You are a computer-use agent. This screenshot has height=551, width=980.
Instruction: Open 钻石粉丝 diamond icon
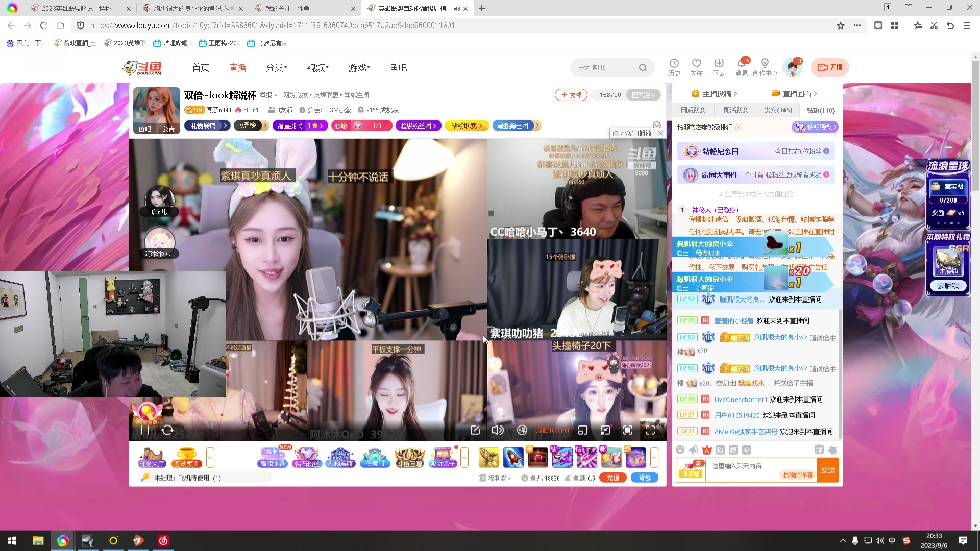pyautogui.click(x=307, y=457)
